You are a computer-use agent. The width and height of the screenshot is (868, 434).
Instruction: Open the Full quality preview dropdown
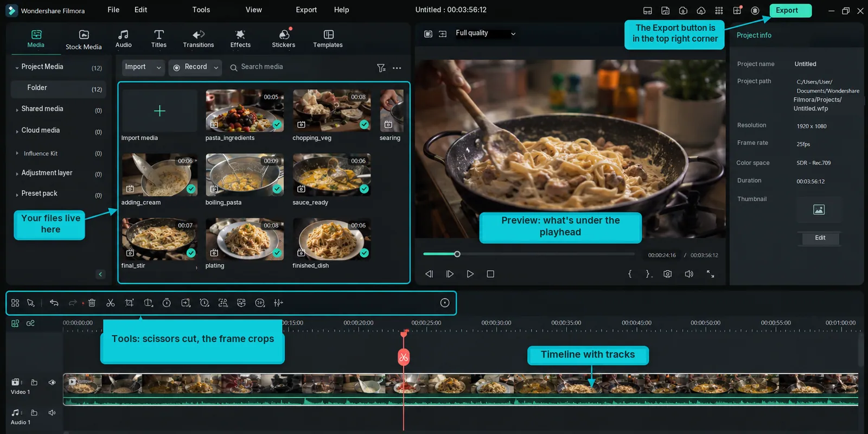pyautogui.click(x=486, y=33)
